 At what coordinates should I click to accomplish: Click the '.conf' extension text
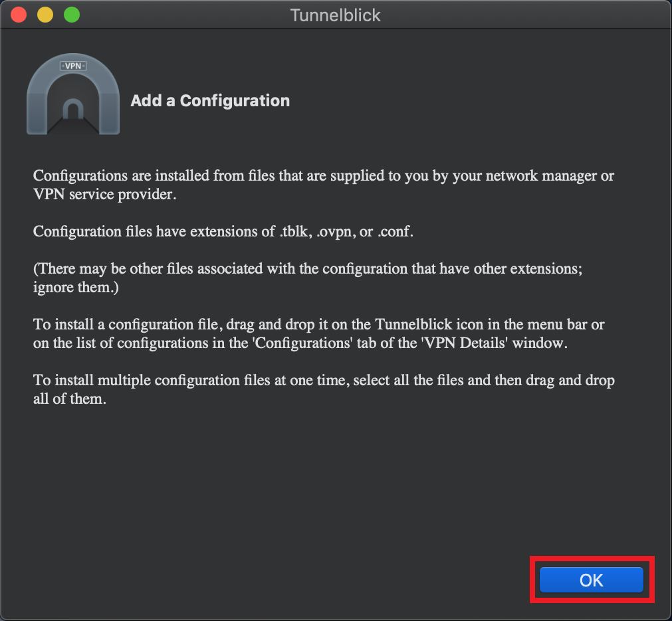(395, 232)
